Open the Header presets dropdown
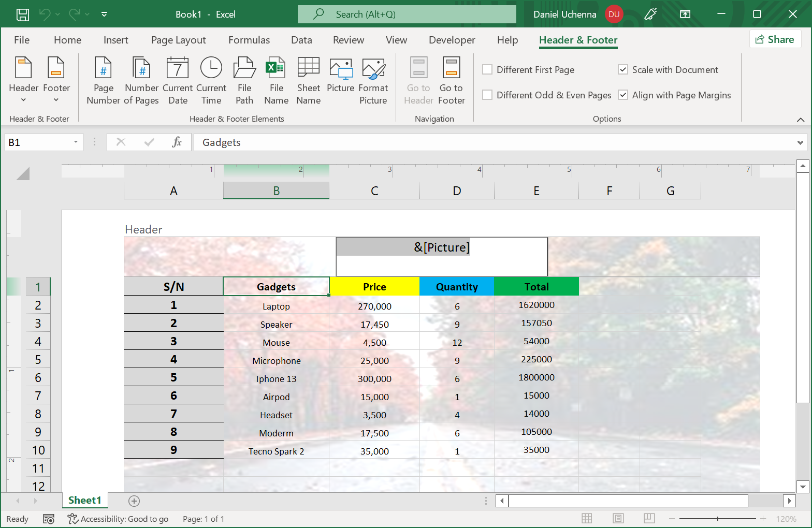812x528 pixels. (23, 81)
